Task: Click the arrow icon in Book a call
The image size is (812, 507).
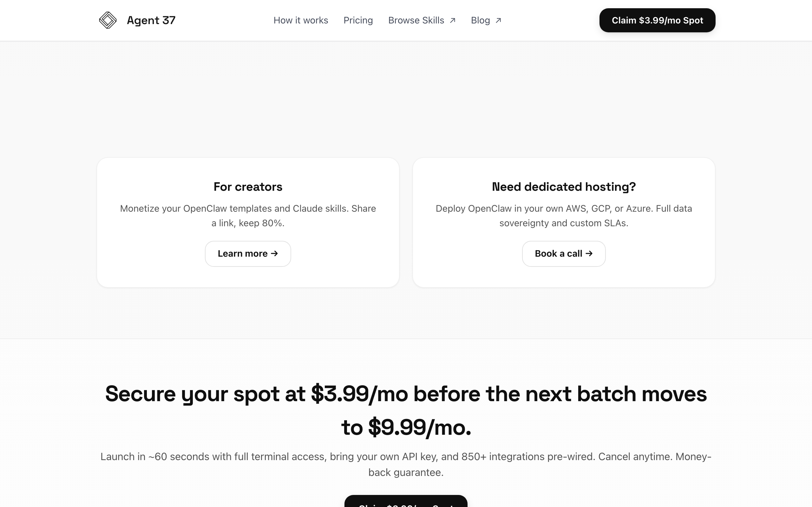Action: coord(589,253)
